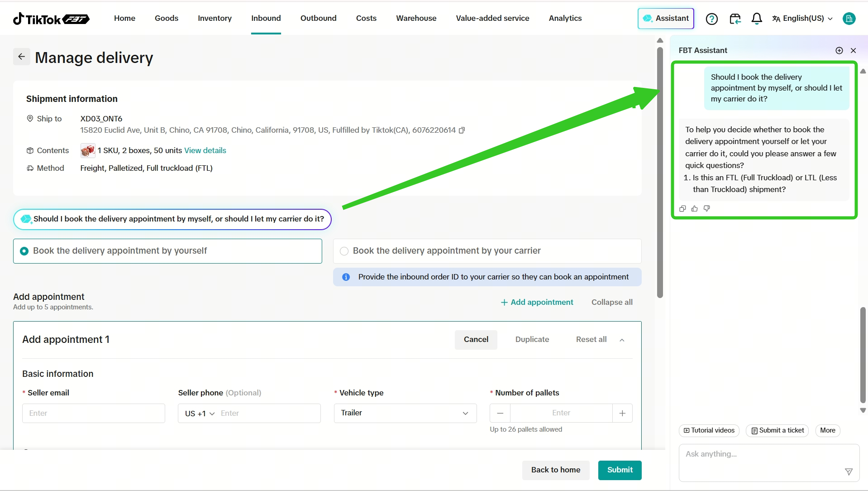Increase number of pallets with plus
868x491 pixels.
[622, 413]
